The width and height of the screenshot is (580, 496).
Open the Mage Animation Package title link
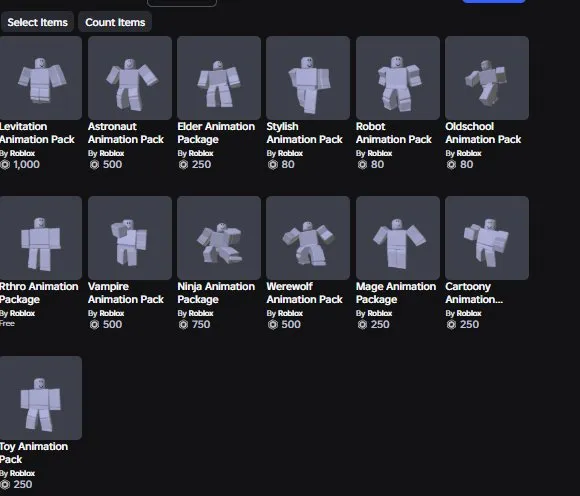click(x=396, y=293)
